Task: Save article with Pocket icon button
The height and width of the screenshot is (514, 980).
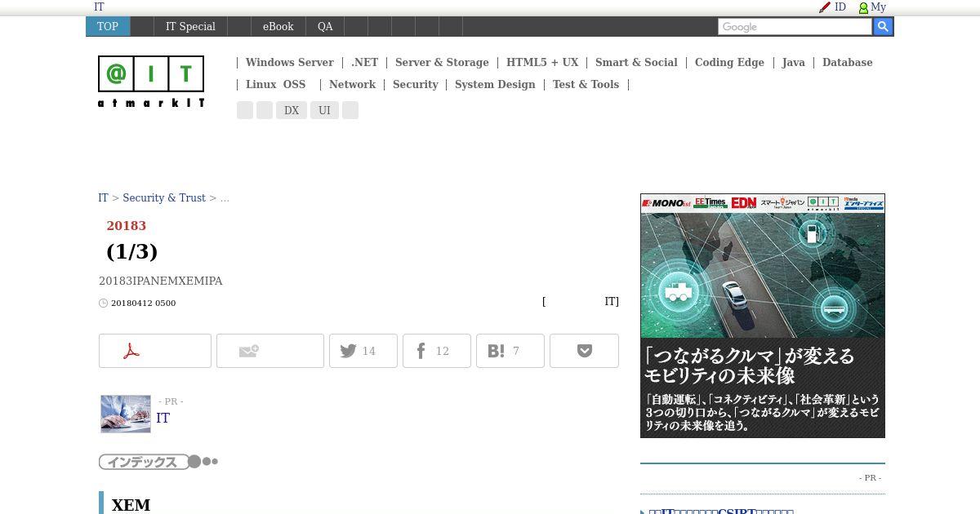Action: coord(584,351)
